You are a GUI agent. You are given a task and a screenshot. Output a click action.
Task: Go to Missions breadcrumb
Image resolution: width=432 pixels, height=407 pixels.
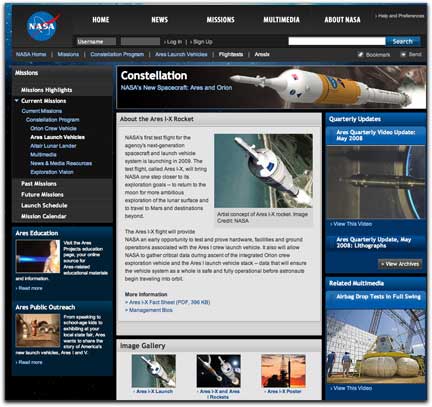click(x=68, y=54)
